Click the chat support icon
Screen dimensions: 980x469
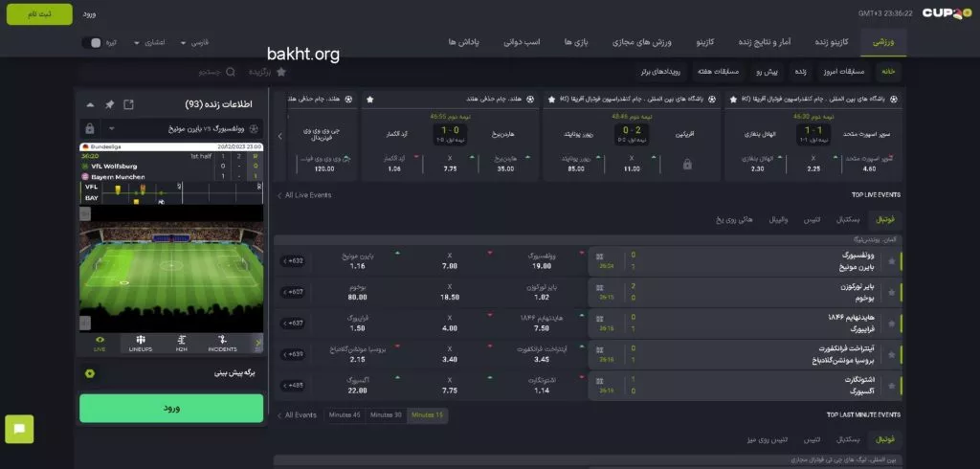click(19, 429)
